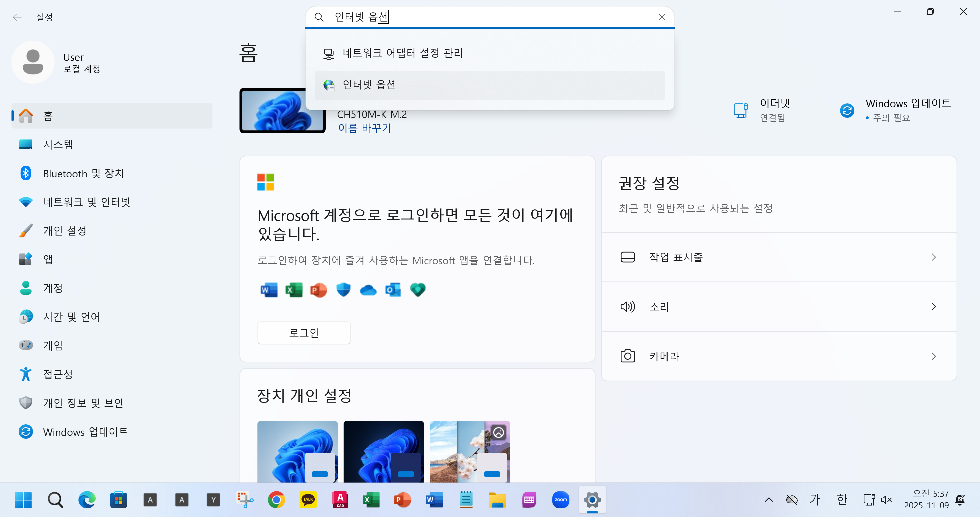Open KakaoTalk from the taskbar

coord(308,500)
